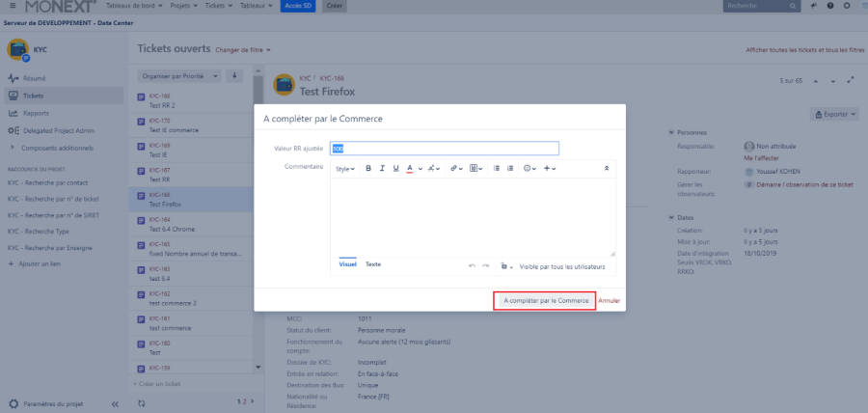Click Annuler to cancel the dialog
This screenshot has height=413, width=868.
pyautogui.click(x=609, y=301)
